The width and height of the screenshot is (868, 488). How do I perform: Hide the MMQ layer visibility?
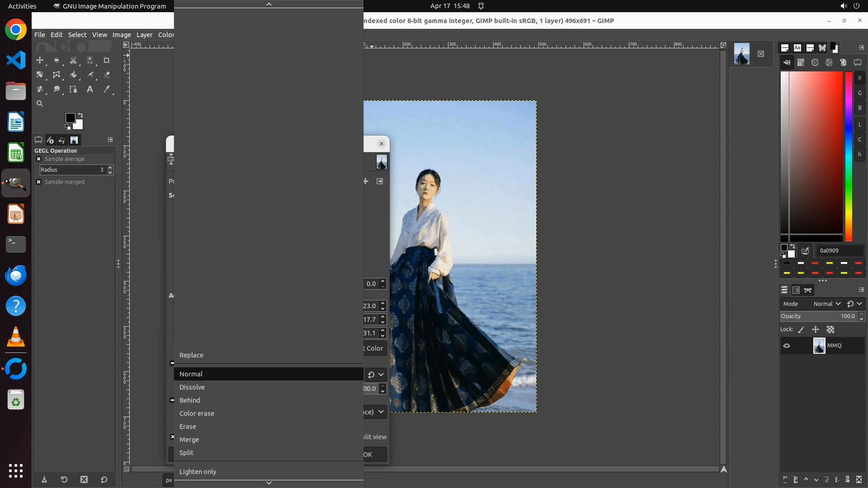787,346
